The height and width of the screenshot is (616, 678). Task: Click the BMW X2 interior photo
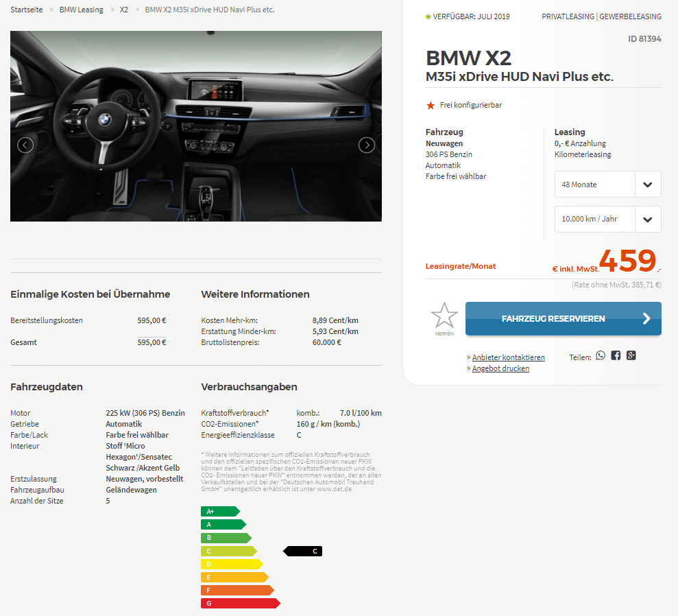click(196, 126)
